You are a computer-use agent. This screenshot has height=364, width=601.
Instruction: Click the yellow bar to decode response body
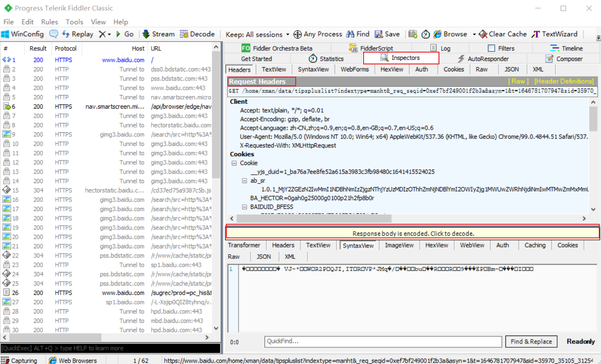(x=413, y=233)
